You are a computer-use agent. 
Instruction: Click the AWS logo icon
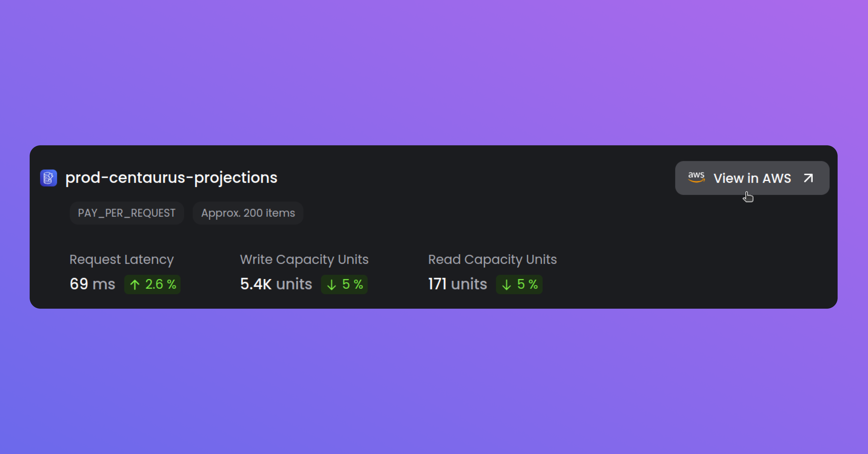[696, 177]
